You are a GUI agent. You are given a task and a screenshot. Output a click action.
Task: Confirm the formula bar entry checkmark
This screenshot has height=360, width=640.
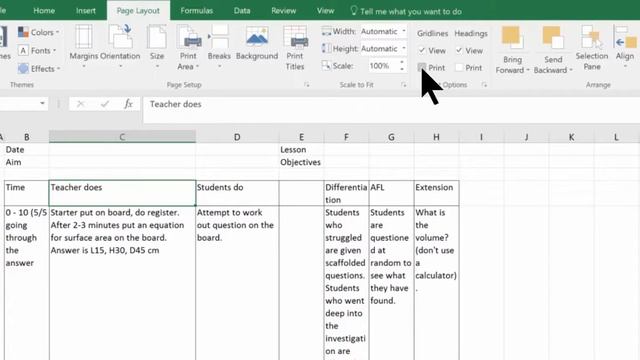[105, 104]
